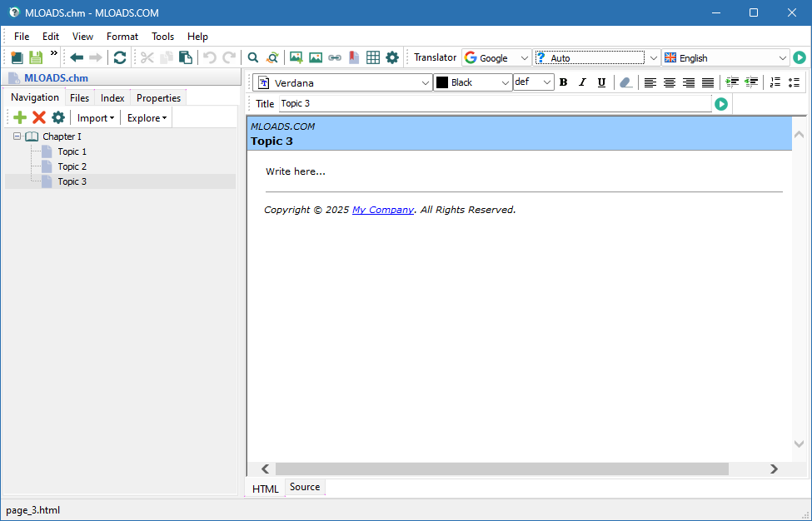Click the New project book icon
This screenshot has height=521, width=812.
pyautogui.click(x=17, y=57)
